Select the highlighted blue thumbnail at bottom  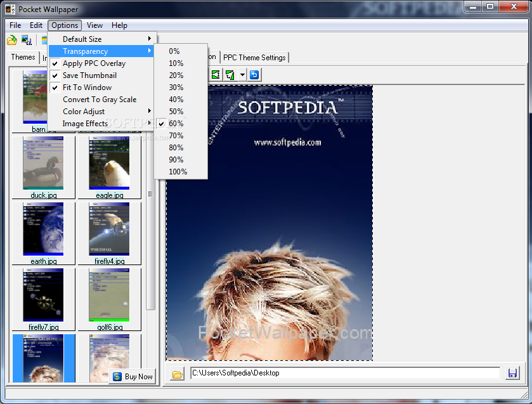point(43,358)
